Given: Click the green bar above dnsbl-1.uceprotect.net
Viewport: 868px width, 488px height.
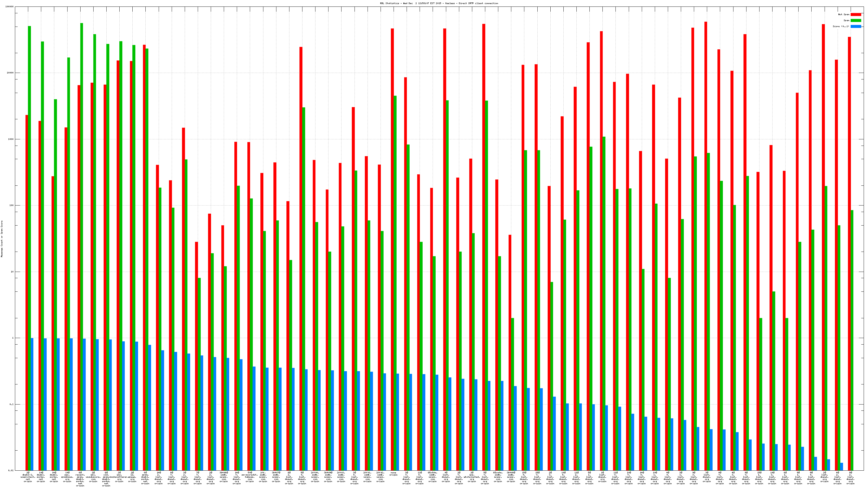Looking at the screenshot, I should coord(30,202).
